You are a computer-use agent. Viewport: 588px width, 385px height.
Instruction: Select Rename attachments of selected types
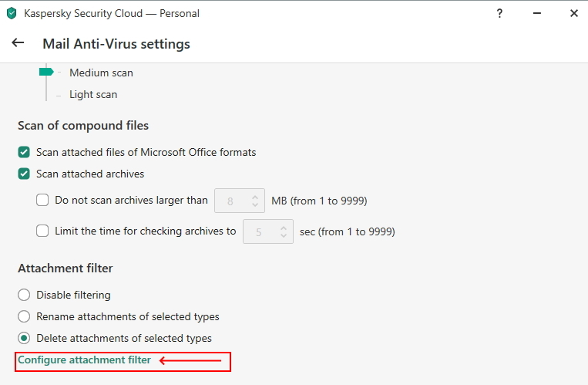coord(24,316)
